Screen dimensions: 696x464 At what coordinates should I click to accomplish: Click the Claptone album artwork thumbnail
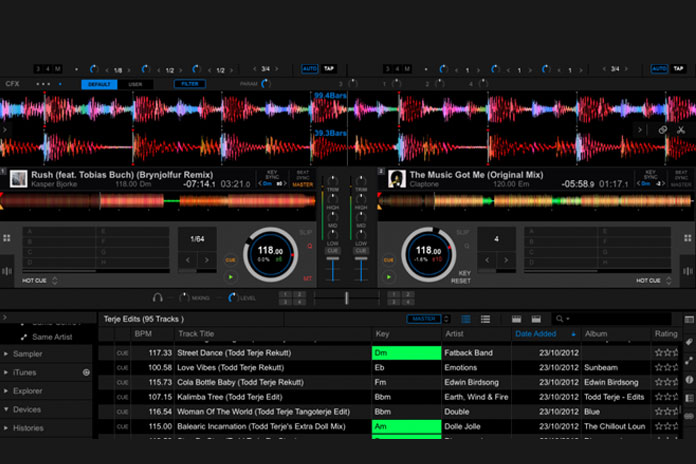coord(396,178)
